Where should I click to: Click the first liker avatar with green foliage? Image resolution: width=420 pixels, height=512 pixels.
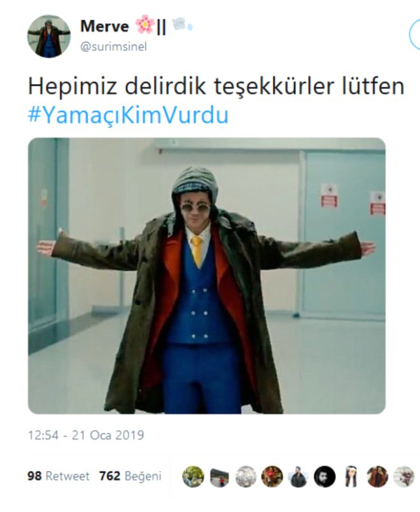pyautogui.click(x=193, y=477)
